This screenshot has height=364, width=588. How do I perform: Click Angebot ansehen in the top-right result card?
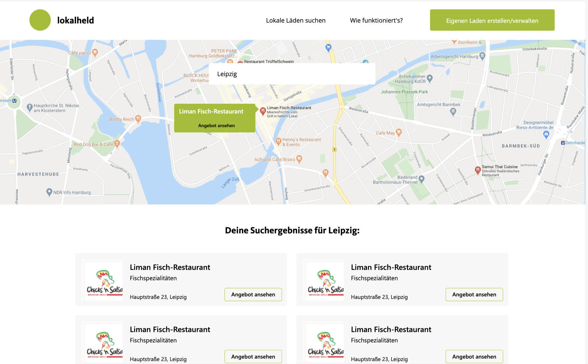[x=474, y=294]
